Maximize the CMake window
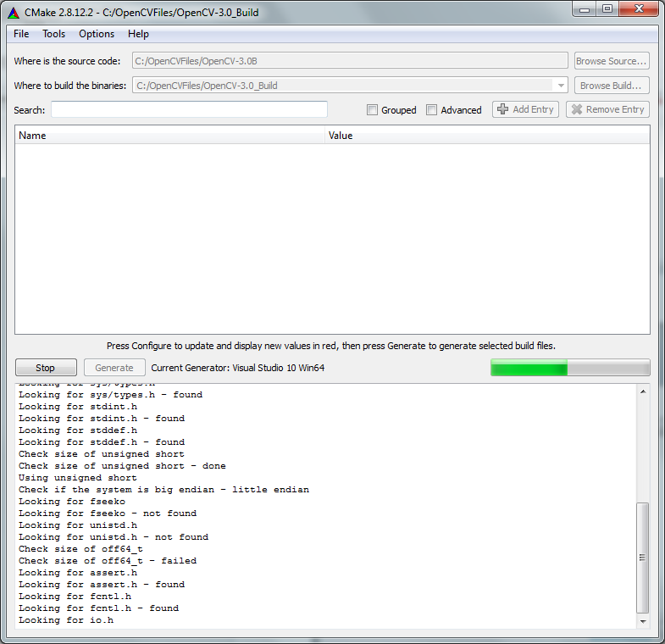This screenshot has width=665, height=644. (607, 9)
